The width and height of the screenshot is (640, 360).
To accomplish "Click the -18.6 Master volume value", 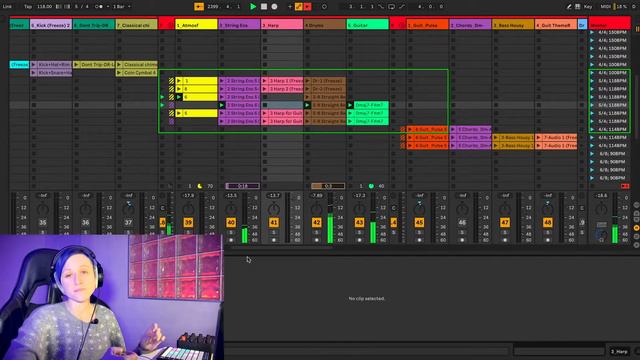I will pos(601,196).
